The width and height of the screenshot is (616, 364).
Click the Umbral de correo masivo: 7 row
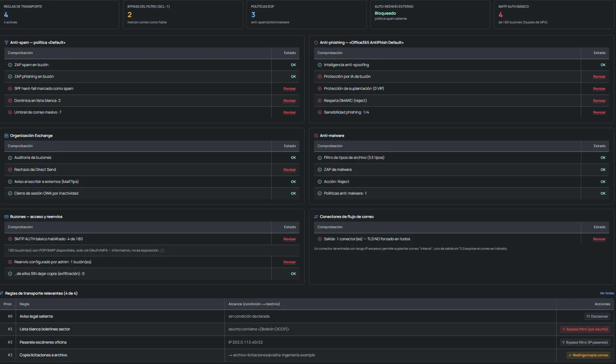pyautogui.click(x=152, y=112)
